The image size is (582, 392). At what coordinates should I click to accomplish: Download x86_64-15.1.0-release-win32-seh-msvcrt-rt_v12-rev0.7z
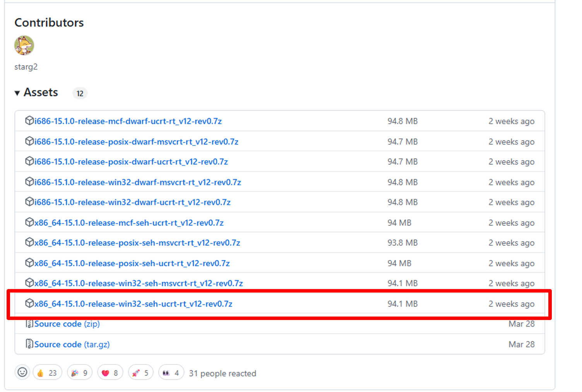tap(139, 284)
